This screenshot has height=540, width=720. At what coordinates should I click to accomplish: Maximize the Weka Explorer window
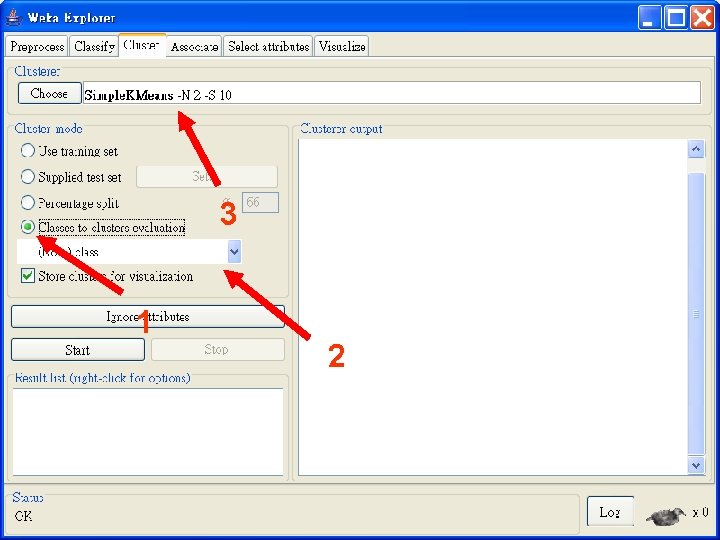click(x=676, y=18)
